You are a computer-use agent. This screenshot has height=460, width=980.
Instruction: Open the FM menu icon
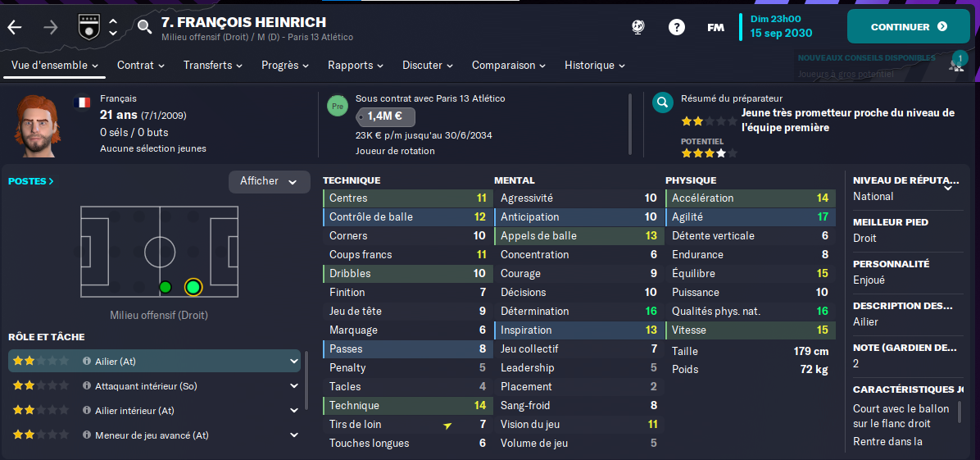point(715,28)
